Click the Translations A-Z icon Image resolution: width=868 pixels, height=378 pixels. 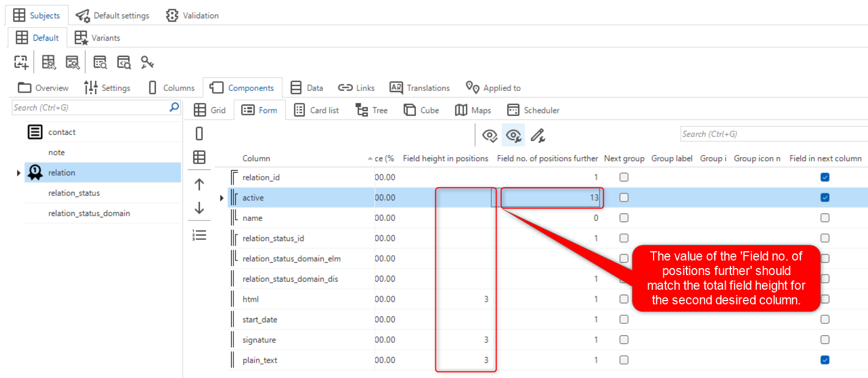(396, 88)
